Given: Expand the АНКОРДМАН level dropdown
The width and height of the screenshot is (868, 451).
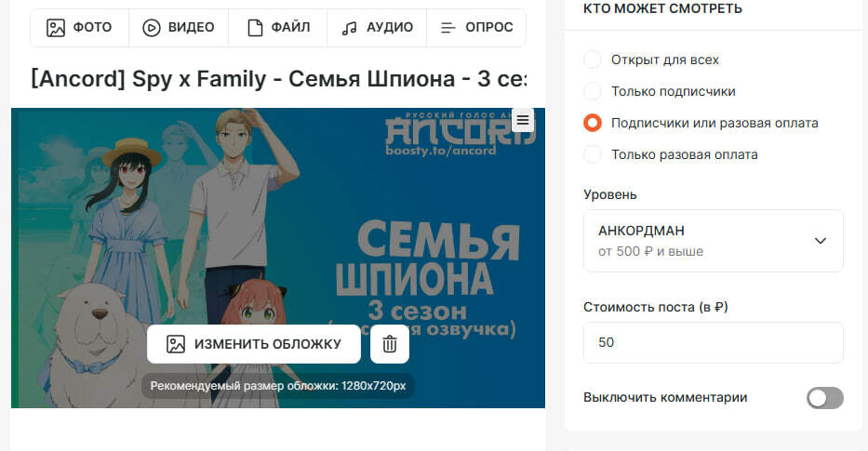Looking at the screenshot, I should coord(713,241).
